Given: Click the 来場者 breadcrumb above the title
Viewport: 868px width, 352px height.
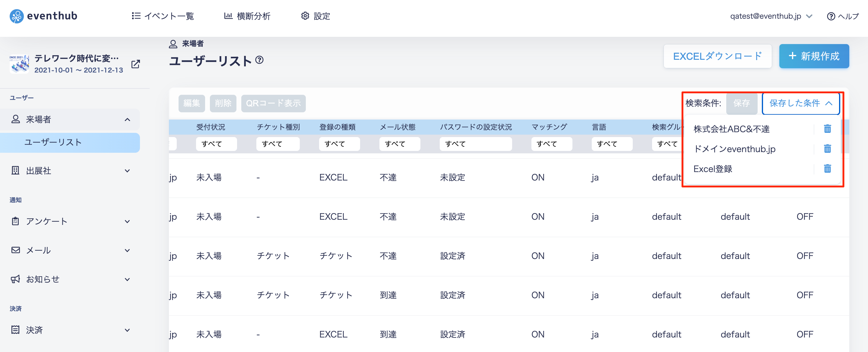Looking at the screenshot, I should (x=186, y=43).
